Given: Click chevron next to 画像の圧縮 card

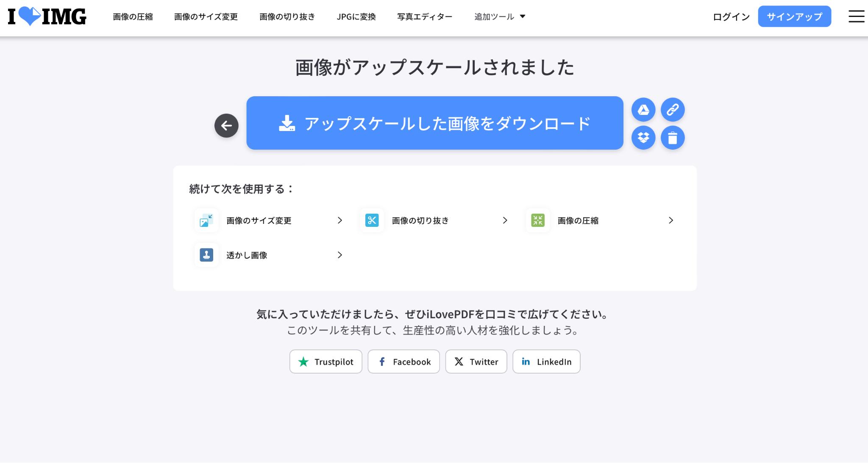Looking at the screenshot, I should click(x=670, y=220).
